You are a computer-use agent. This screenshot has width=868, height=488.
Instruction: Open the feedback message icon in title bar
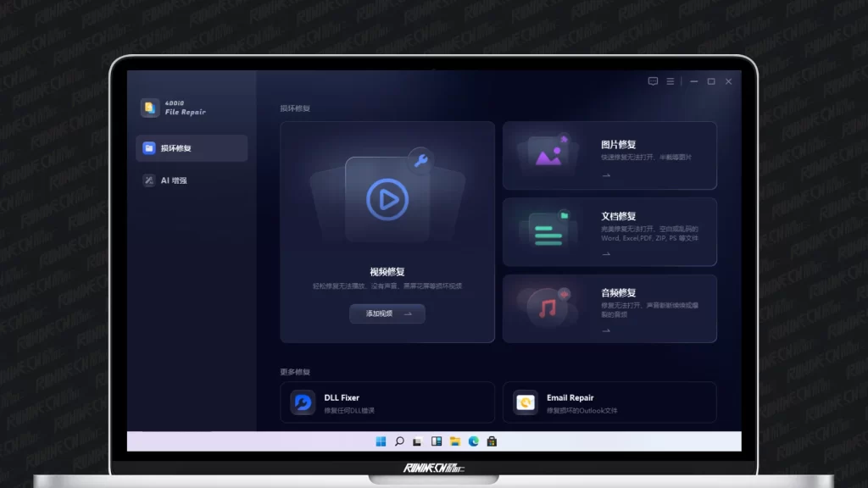click(653, 81)
